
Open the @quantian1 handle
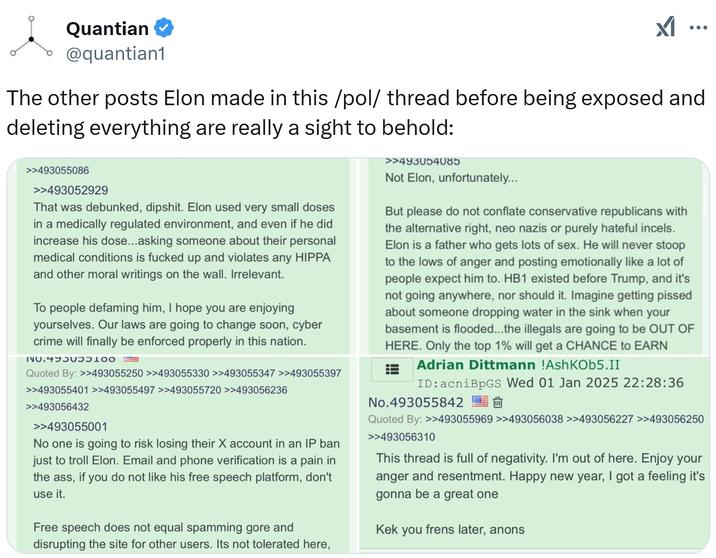(116, 53)
